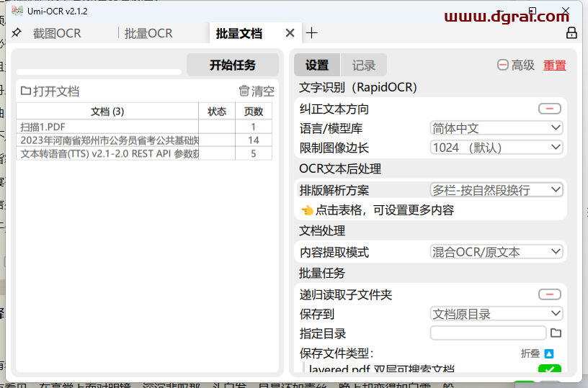
Task: Open the 保存到 dropdown
Action: coord(496,314)
